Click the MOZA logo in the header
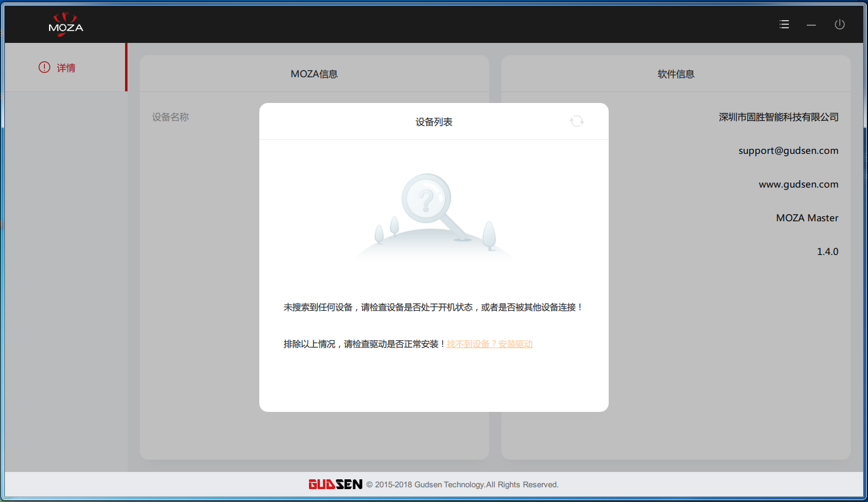This screenshot has height=502, width=868. 66,25
